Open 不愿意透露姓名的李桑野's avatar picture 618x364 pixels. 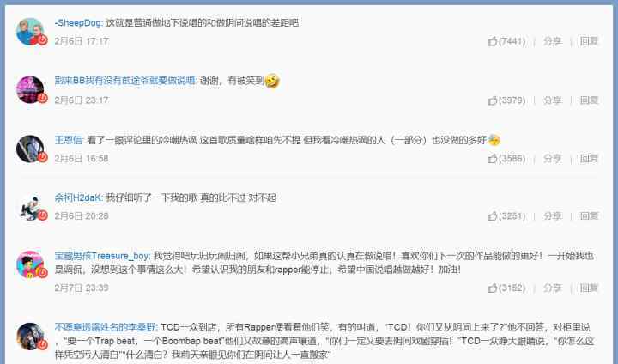pyautogui.click(x=30, y=337)
